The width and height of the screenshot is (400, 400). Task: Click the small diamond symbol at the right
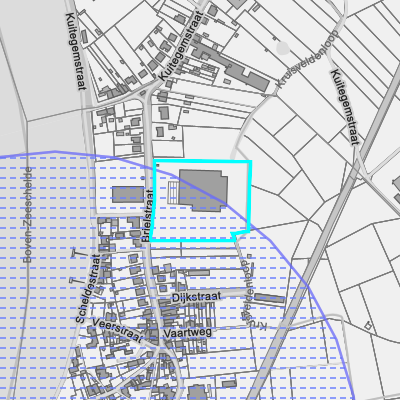click(x=368, y=325)
